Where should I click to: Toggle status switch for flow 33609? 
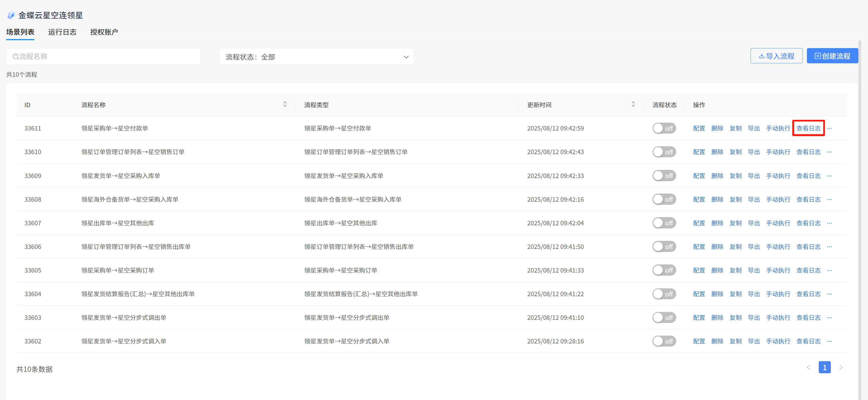click(x=664, y=176)
